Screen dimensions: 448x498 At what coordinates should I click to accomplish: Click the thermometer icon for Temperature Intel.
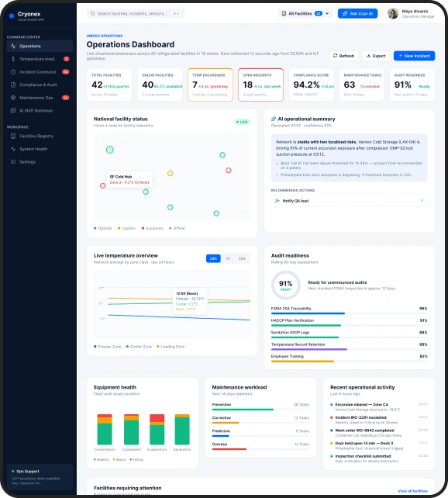13,59
